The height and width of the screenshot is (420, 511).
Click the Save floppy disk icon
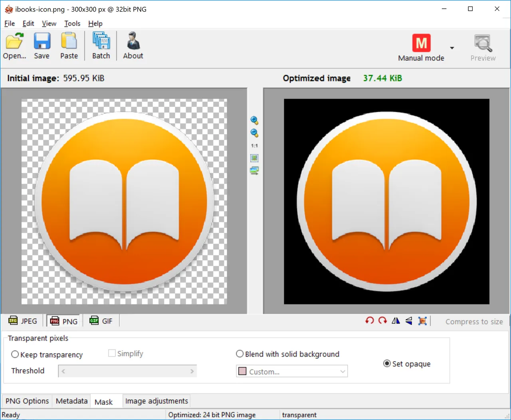(42, 41)
